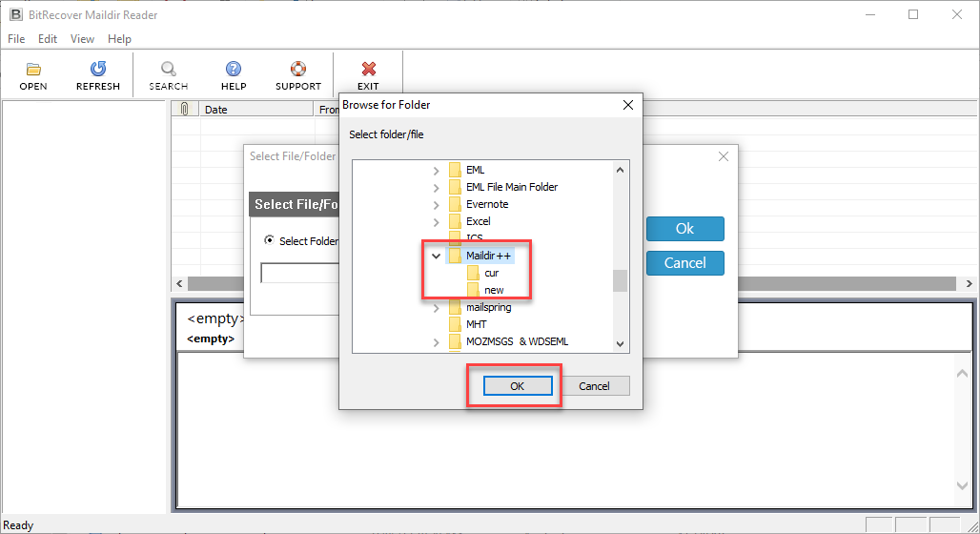Click the folder tree scroll down arrow

coord(620,343)
